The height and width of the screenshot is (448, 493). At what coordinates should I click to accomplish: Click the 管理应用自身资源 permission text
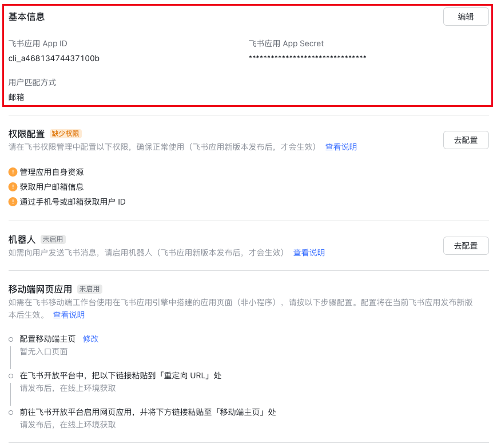[51, 172]
